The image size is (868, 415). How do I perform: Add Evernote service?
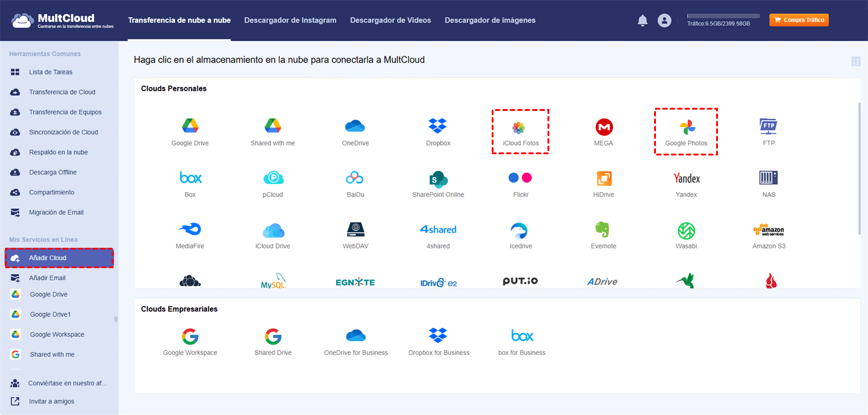pyautogui.click(x=603, y=230)
